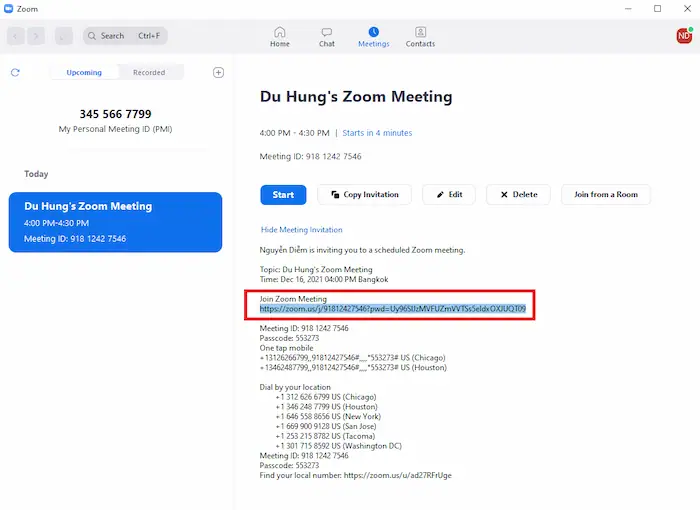Click the forward navigation arrow
This screenshot has width=700, height=510.
[37, 36]
